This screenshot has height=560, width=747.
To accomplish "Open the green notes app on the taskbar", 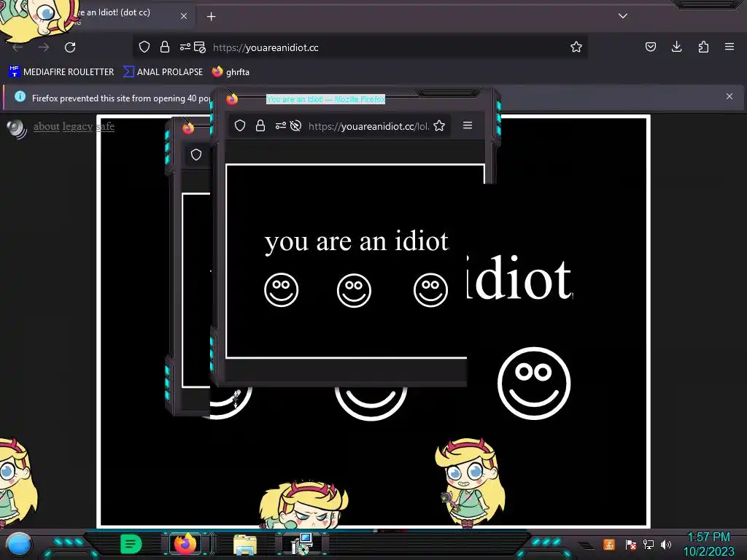I will tap(131, 544).
